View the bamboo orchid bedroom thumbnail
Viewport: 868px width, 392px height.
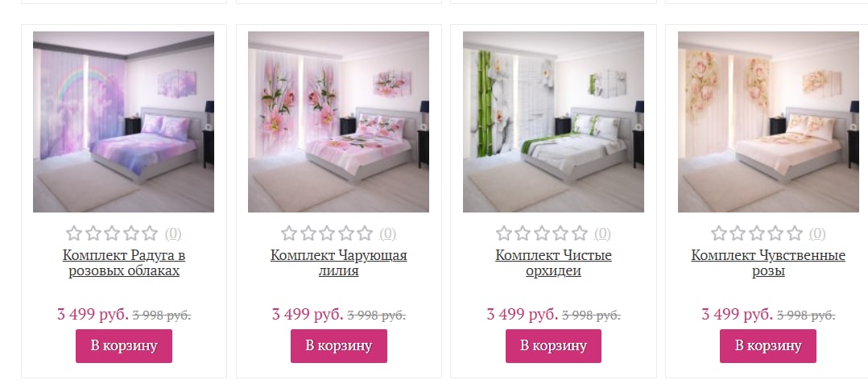(x=553, y=122)
